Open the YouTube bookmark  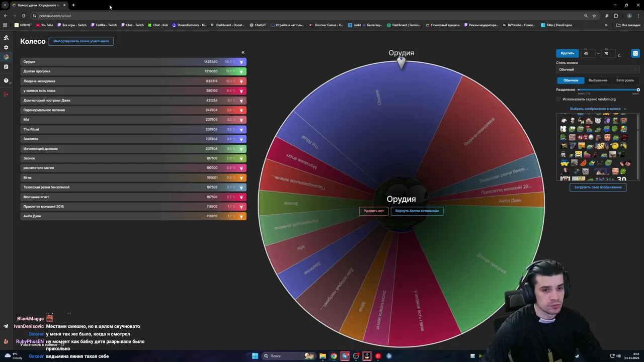coord(44,25)
